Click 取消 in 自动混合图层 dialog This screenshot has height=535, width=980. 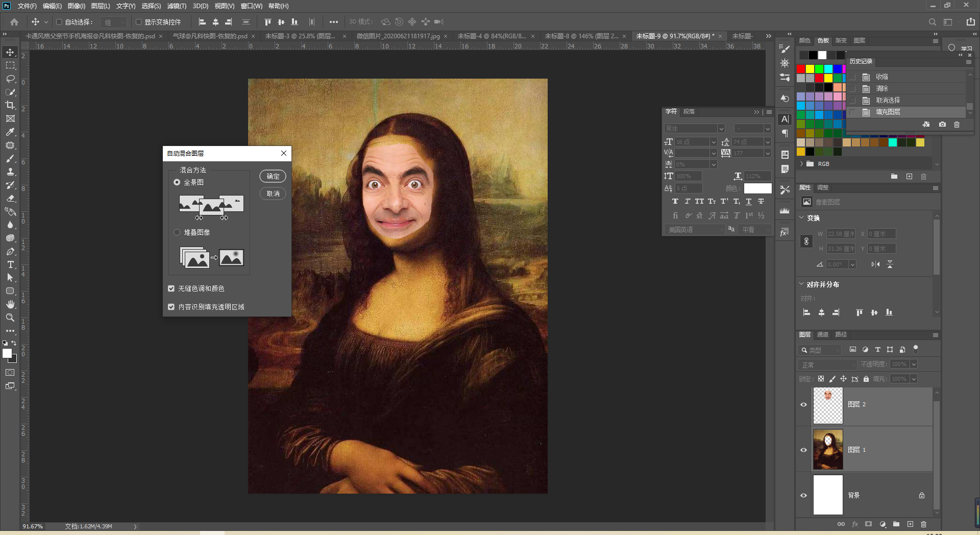coord(273,193)
